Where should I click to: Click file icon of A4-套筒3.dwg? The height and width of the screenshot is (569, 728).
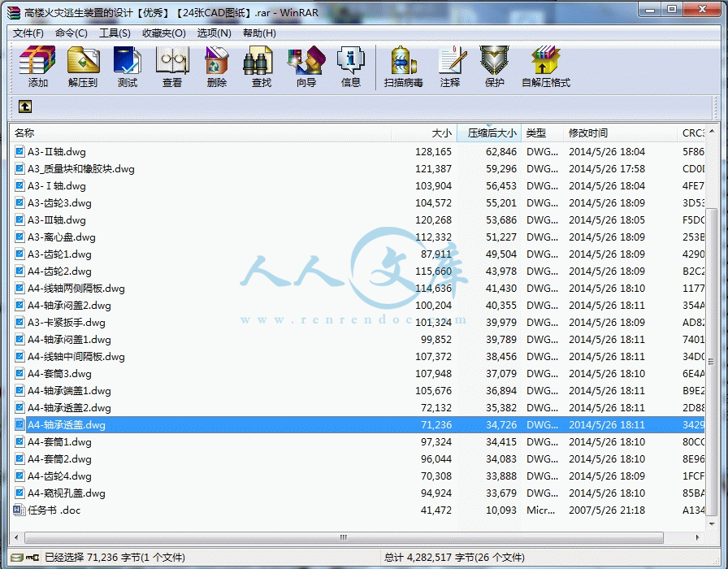tap(19, 373)
